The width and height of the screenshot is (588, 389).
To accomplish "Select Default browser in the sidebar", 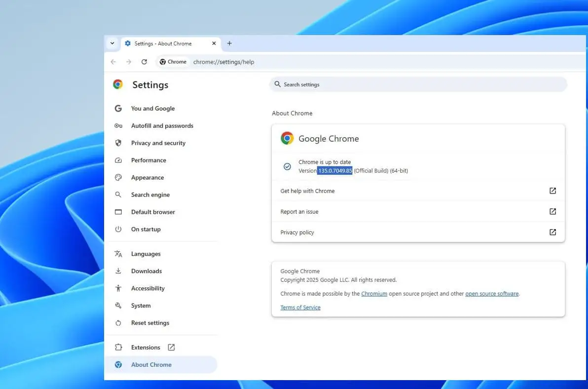I will click(x=153, y=212).
